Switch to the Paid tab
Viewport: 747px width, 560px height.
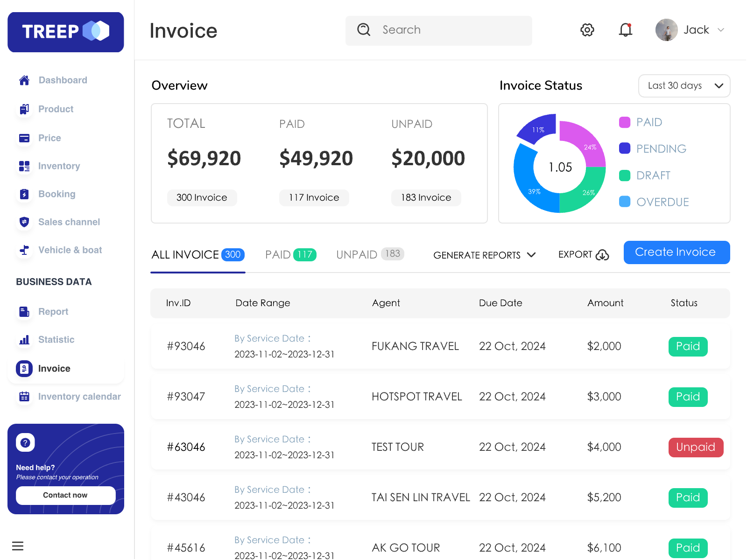(x=291, y=255)
